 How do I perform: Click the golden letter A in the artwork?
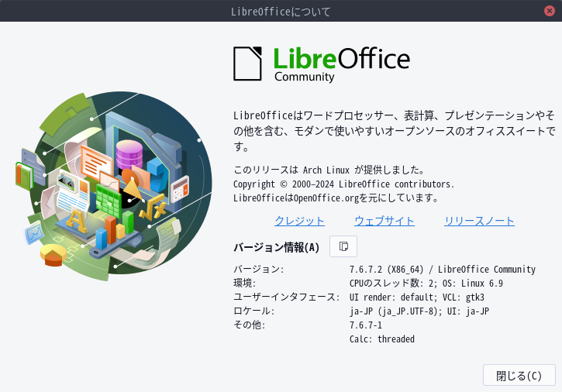point(76,220)
